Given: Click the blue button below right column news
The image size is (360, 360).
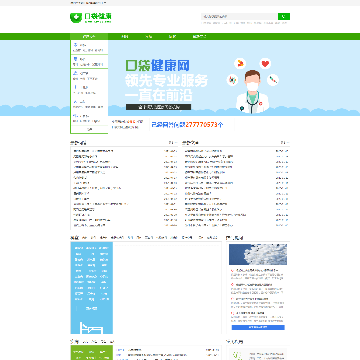Looking at the screenshot, I should click(258, 327).
